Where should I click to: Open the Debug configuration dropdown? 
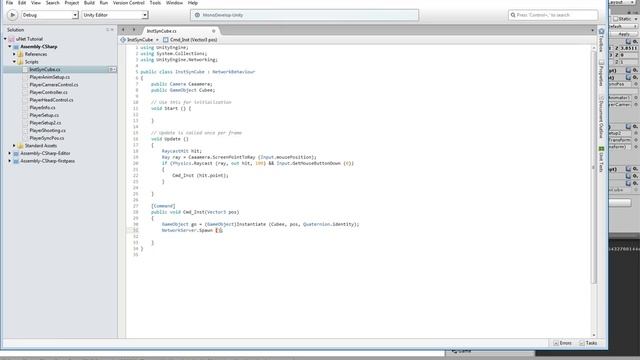49,15
